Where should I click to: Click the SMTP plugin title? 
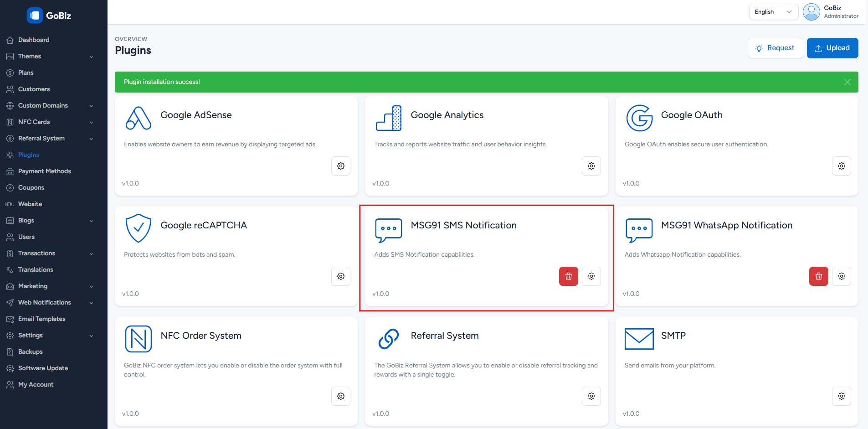point(673,336)
